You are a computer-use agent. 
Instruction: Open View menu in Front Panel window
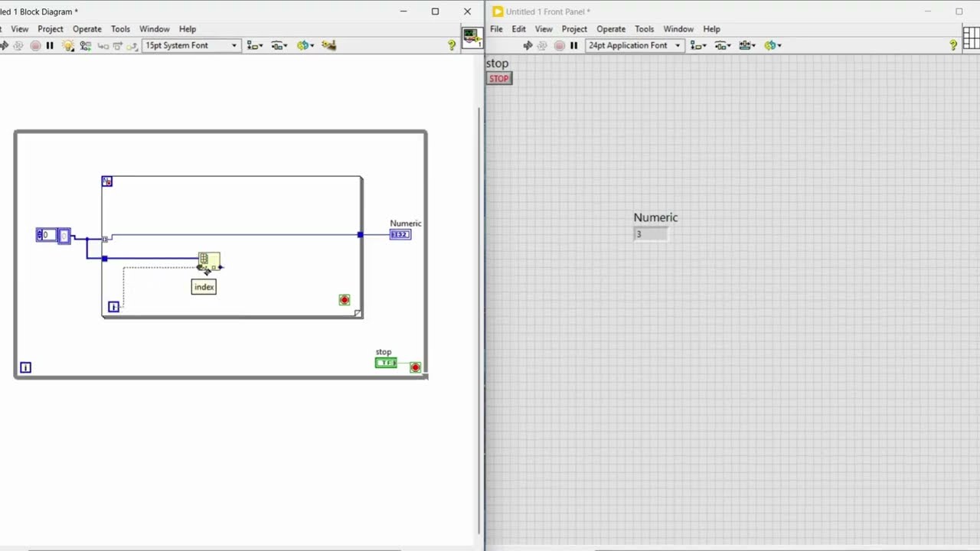[x=544, y=29]
